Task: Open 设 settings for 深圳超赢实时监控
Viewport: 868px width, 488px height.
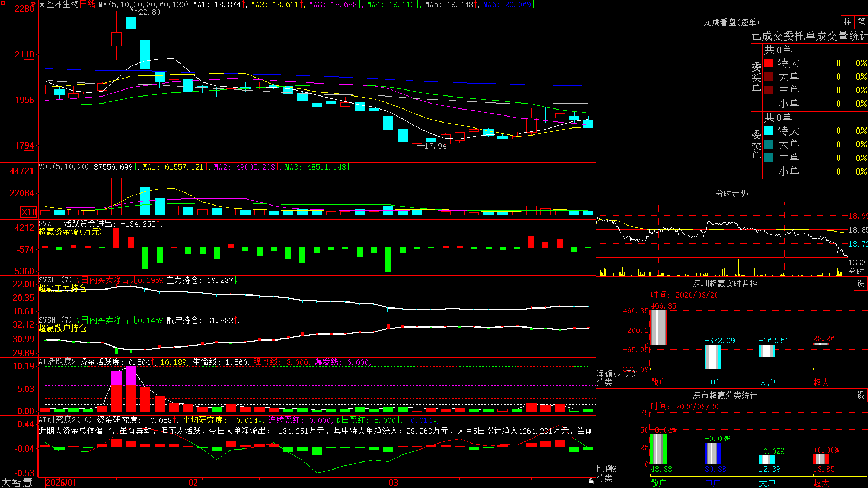Action: pyautogui.click(x=861, y=284)
